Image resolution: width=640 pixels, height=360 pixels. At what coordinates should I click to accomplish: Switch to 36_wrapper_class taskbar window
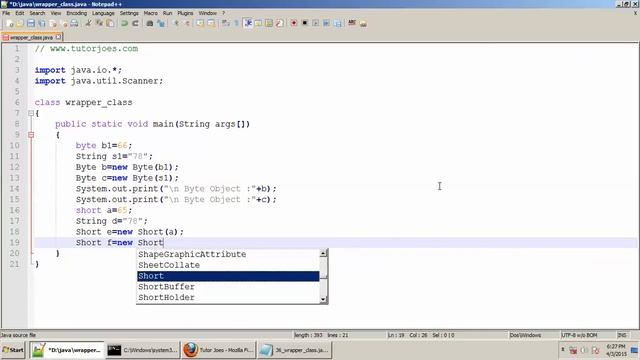tap(295, 350)
